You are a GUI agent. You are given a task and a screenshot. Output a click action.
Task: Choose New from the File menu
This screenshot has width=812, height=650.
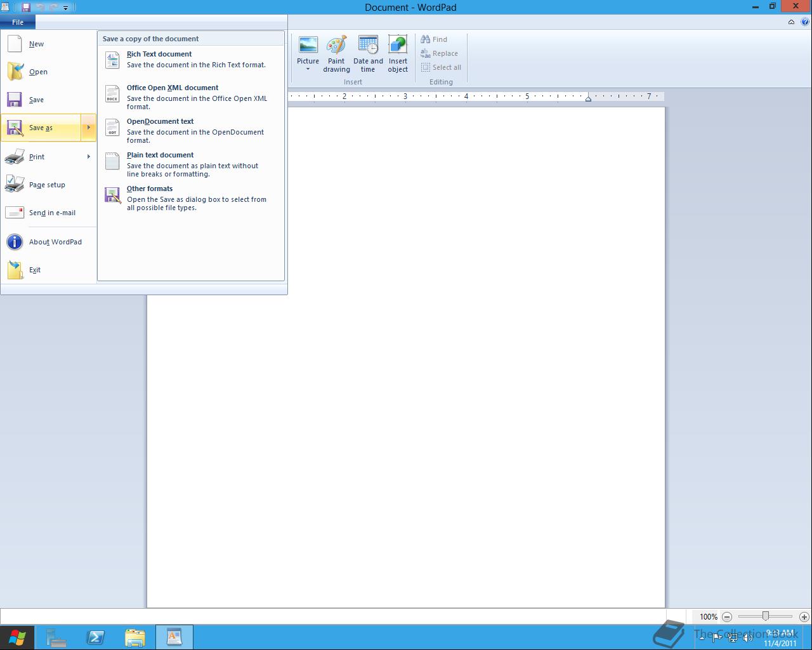pyautogui.click(x=48, y=44)
